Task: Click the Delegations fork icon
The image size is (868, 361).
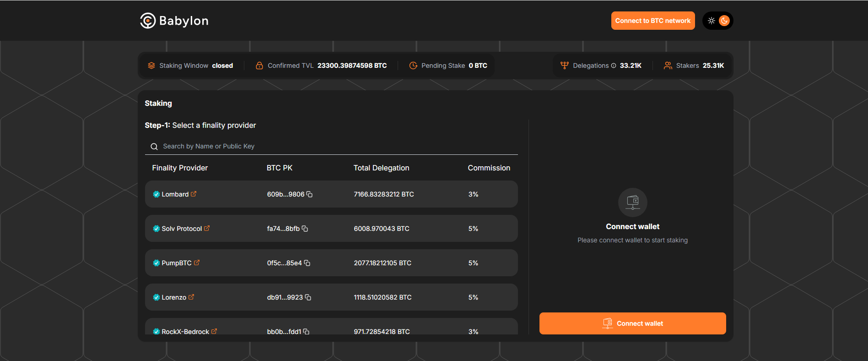Action: (x=565, y=66)
